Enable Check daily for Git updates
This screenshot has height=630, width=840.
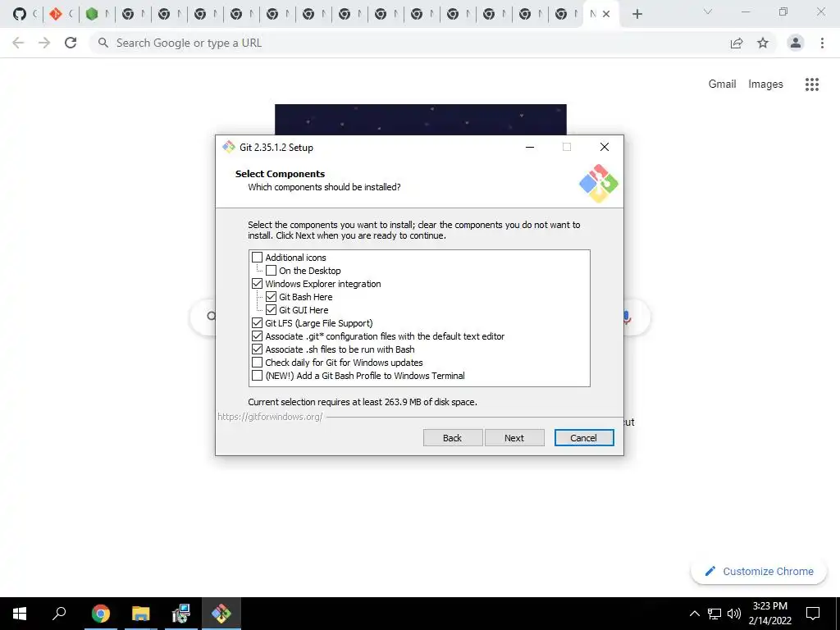point(257,362)
